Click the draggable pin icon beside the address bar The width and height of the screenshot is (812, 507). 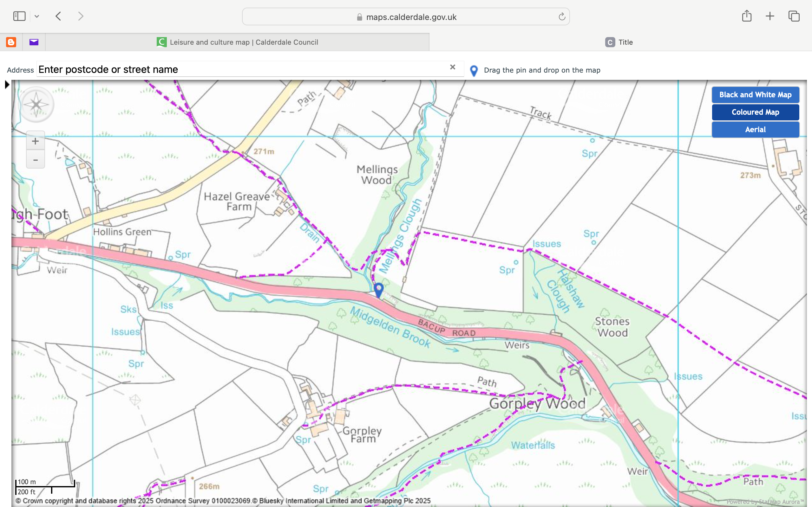click(474, 71)
